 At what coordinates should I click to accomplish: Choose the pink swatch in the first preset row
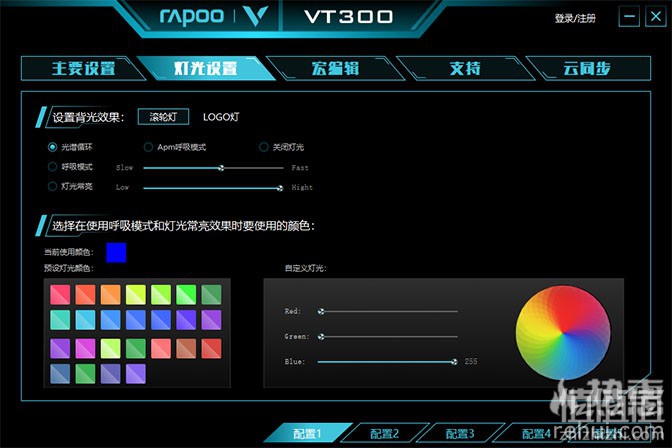click(x=60, y=295)
